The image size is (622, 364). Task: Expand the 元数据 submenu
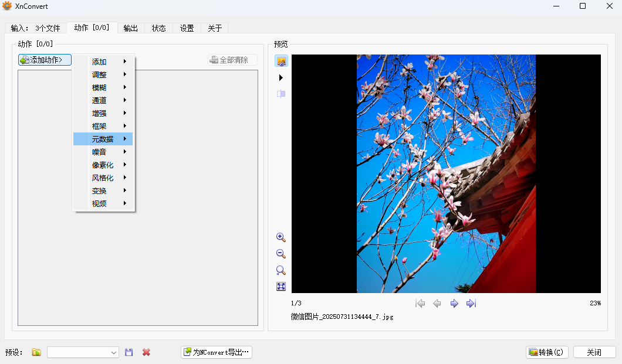click(x=103, y=139)
